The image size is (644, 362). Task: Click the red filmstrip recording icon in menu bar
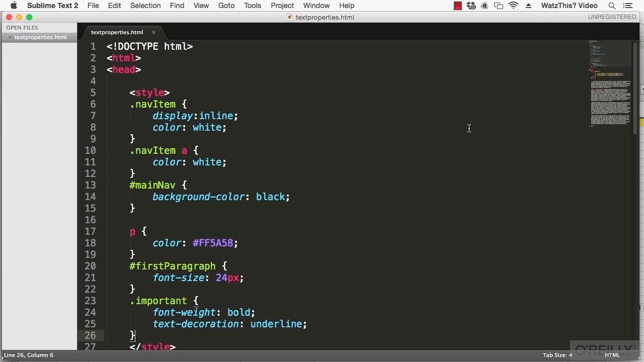pyautogui.click(x=458, y=6)
